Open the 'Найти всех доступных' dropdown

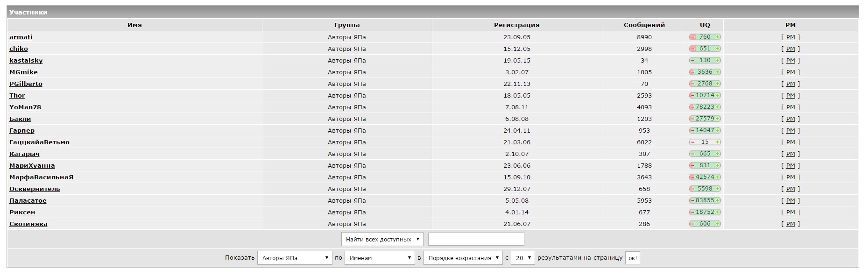tap(382, 239)
